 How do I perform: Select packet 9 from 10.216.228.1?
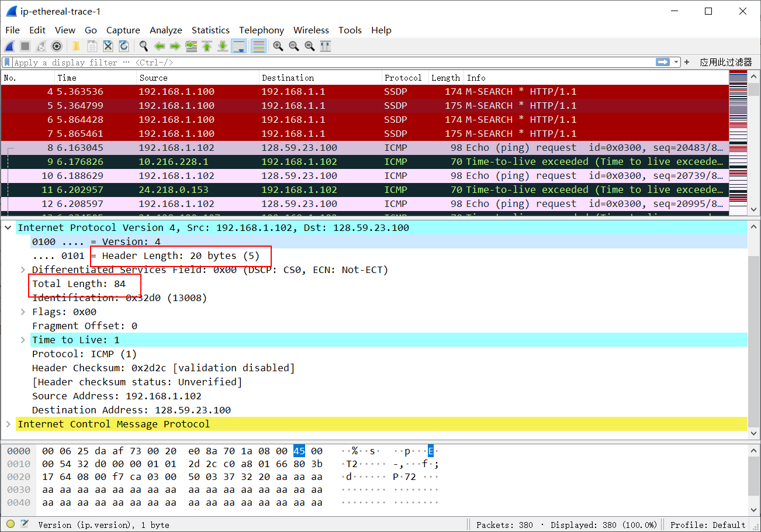coord(365,161)
